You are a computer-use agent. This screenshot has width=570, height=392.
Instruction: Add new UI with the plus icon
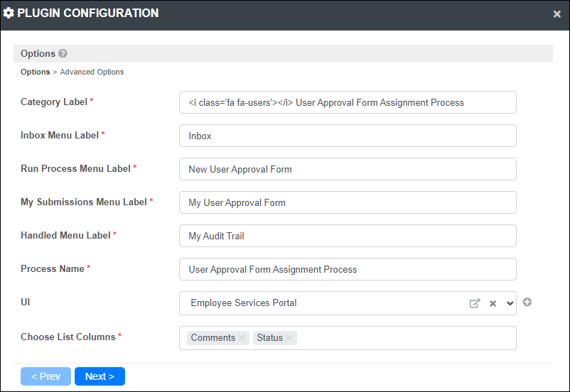(x=527, y=302)
